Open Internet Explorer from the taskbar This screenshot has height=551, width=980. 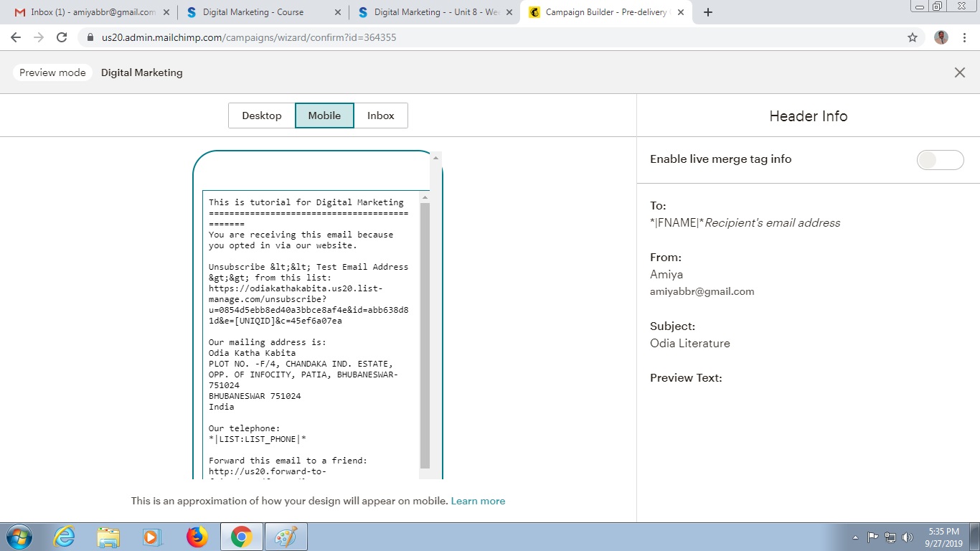tap(65, 537)
